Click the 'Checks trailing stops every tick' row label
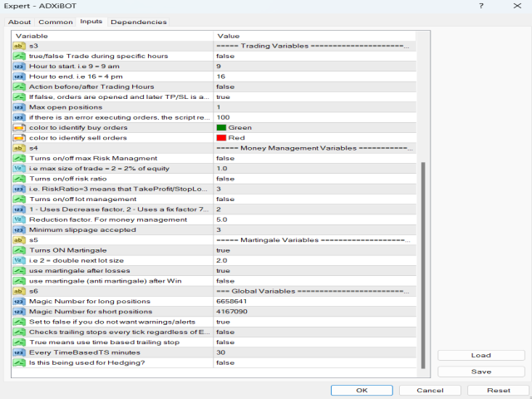The height and width of the screenshot is (399, 532). pos(119,332)
